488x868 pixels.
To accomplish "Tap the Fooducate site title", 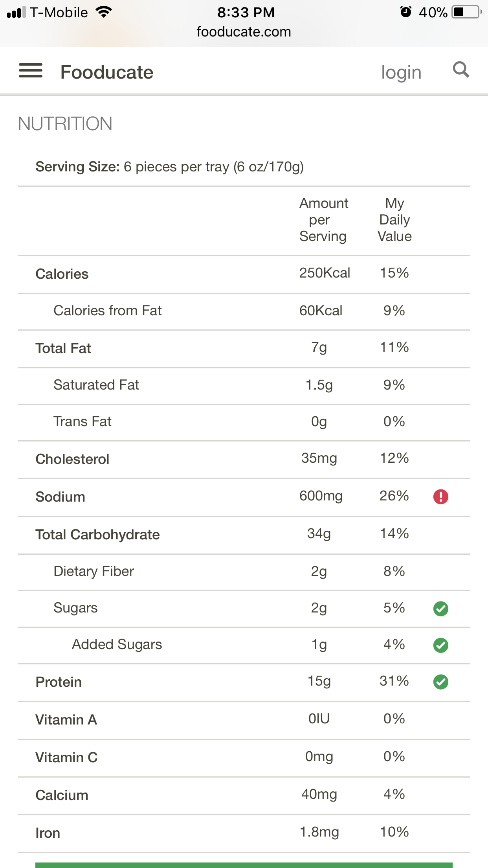I will point(107,72).
